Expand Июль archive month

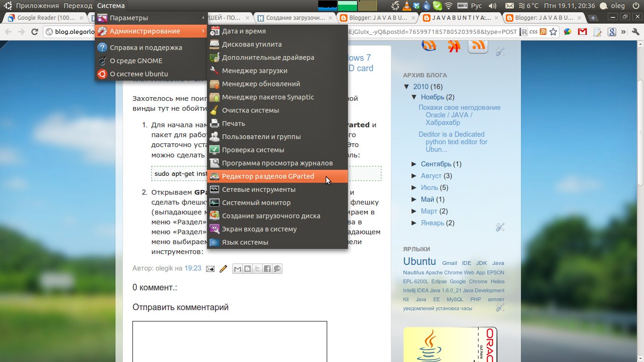(x=414, y=188)
